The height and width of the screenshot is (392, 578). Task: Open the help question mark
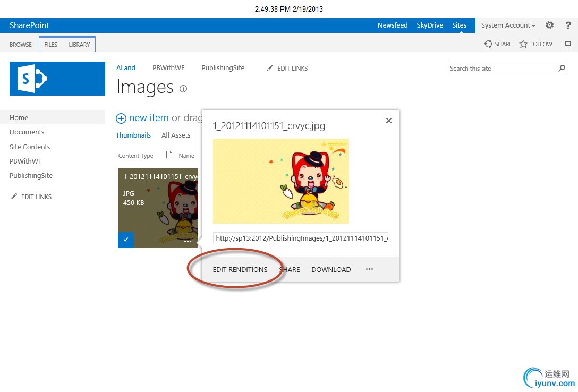(568, 25)
